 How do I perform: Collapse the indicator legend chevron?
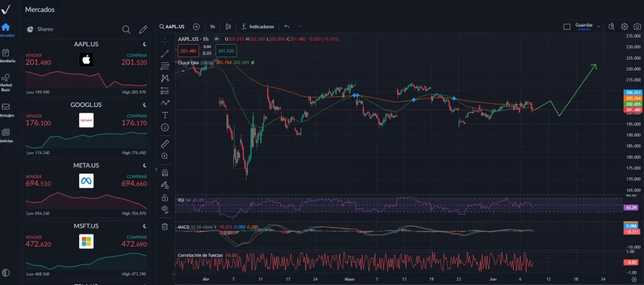click(x=183, y=71)
